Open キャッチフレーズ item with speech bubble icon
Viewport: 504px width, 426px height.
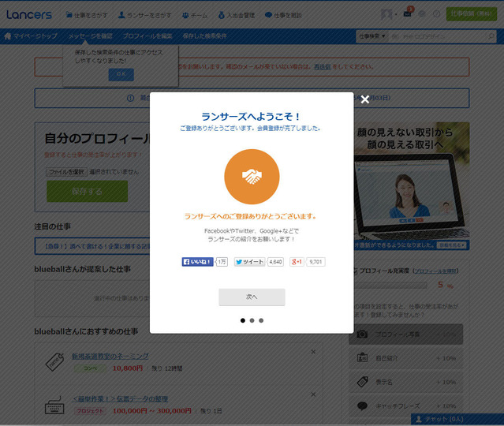click(406, 405)
